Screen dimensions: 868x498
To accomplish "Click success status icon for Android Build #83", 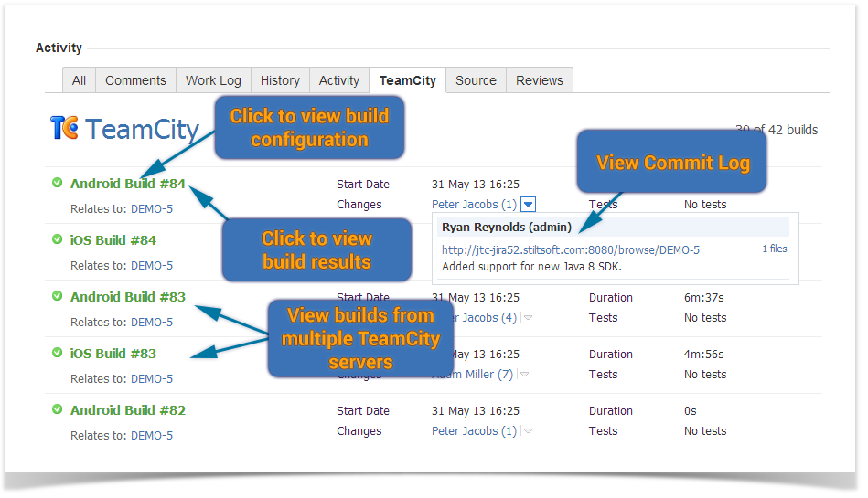I will [x=57, y=296].
